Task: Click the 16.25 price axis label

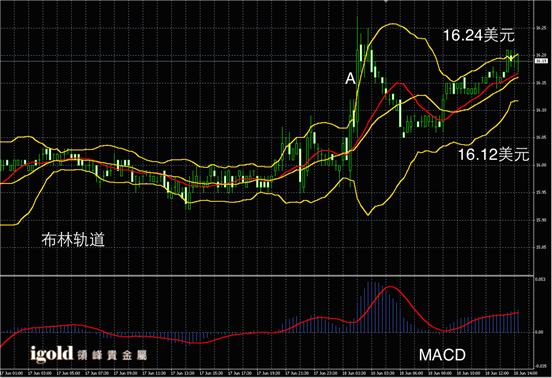Action: (x=541, y=28)
